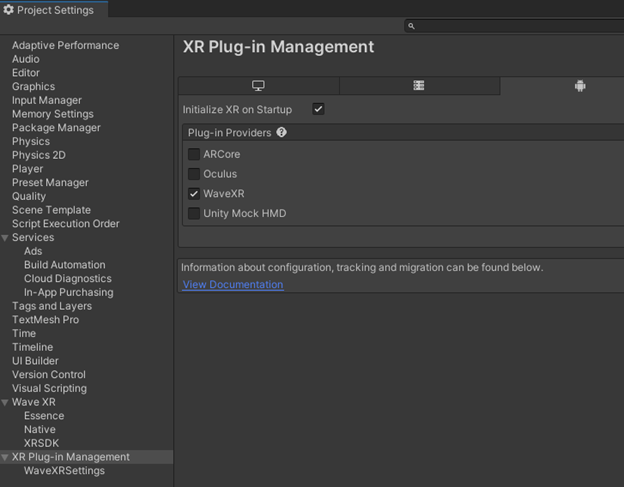Enable the Oculus plug-in provider
The width and height of the screenshot is (624, 487).
click(194, 174)
